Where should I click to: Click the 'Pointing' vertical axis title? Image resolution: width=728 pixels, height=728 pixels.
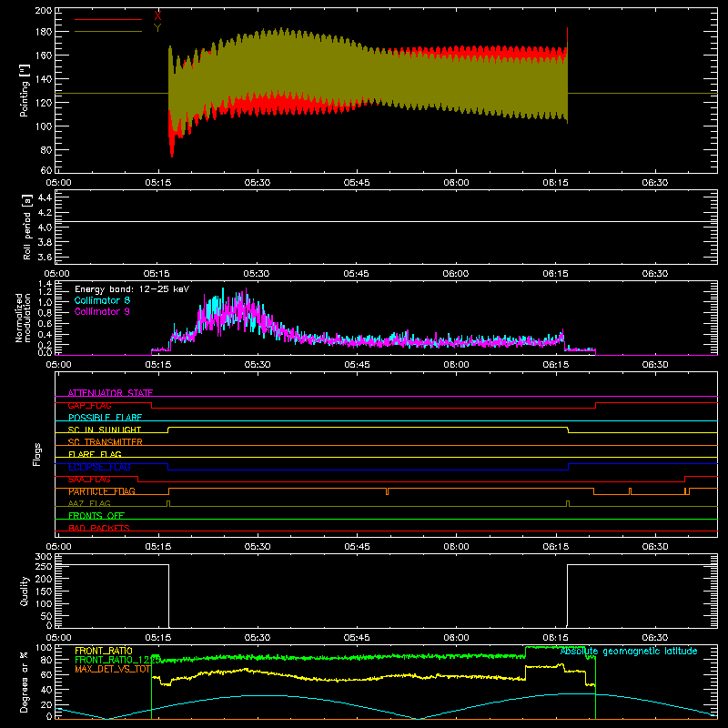(x=25, y=90)
